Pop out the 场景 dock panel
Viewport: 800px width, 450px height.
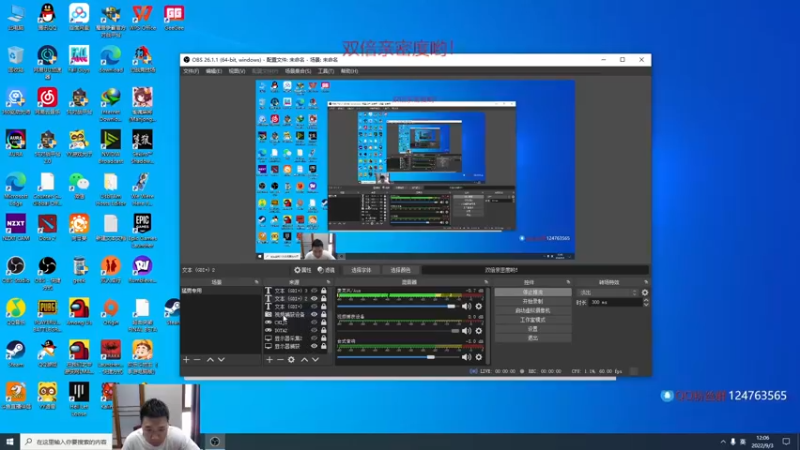[x=257, y=282]
